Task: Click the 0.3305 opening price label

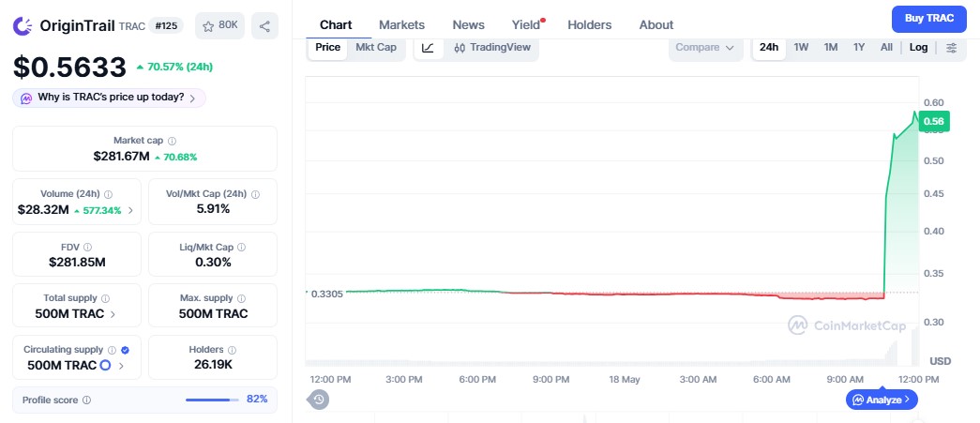Action: (326, 294)
